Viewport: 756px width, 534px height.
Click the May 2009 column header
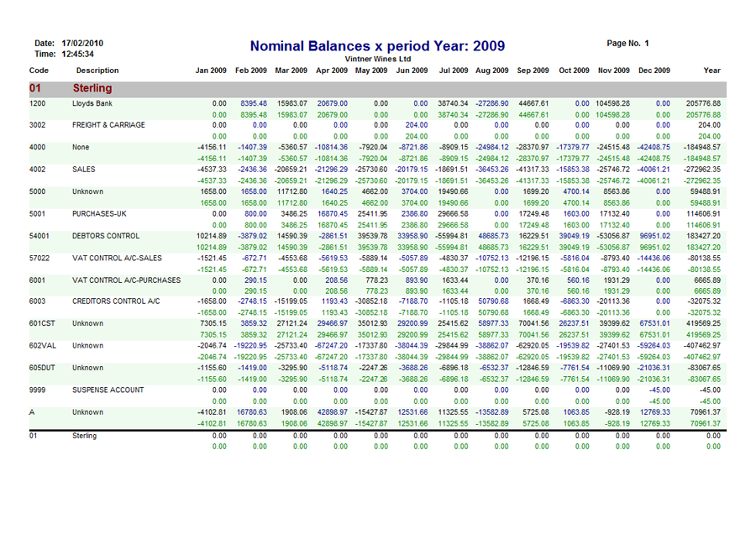coord(371,71)
